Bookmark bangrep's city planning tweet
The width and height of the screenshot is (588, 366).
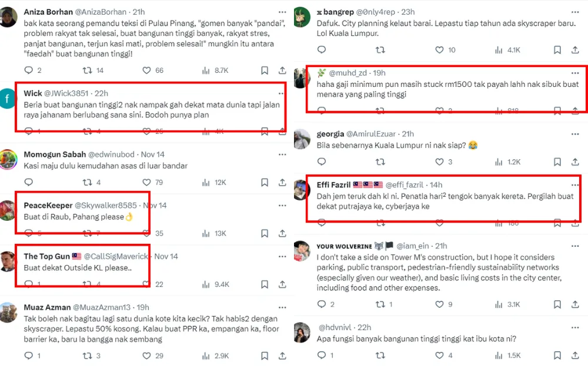[x=558, y=50]
